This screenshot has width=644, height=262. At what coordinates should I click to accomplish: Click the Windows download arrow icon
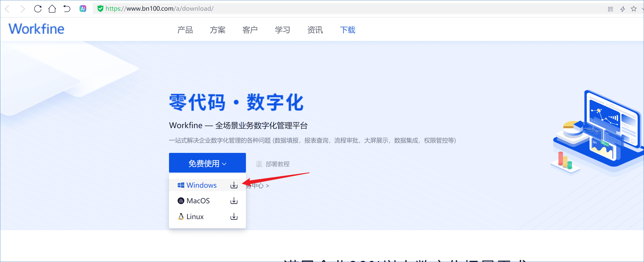coord(234,185)
